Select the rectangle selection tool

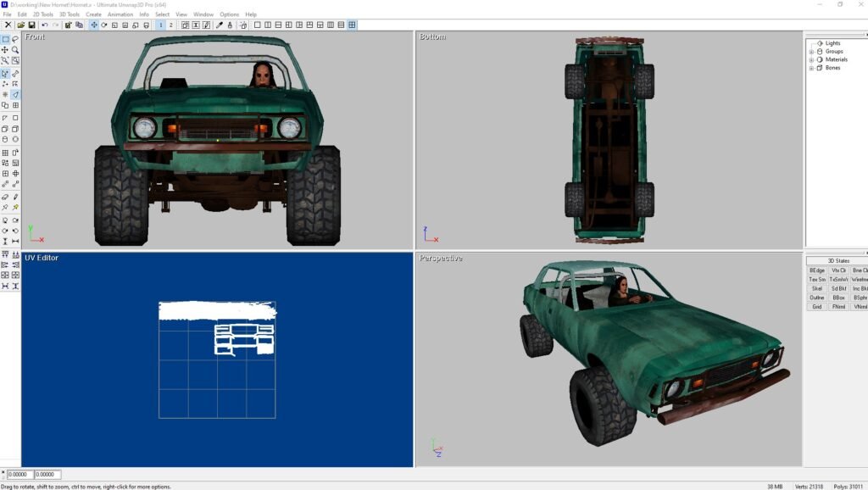(x=5, y=39)
